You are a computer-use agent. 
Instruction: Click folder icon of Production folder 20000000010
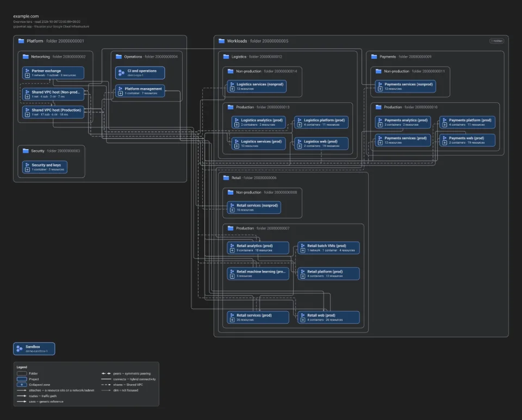tap(378, 107)
